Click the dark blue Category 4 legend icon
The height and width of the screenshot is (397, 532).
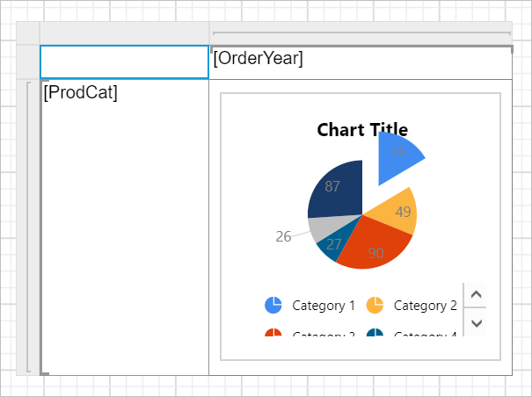point(375,332)
